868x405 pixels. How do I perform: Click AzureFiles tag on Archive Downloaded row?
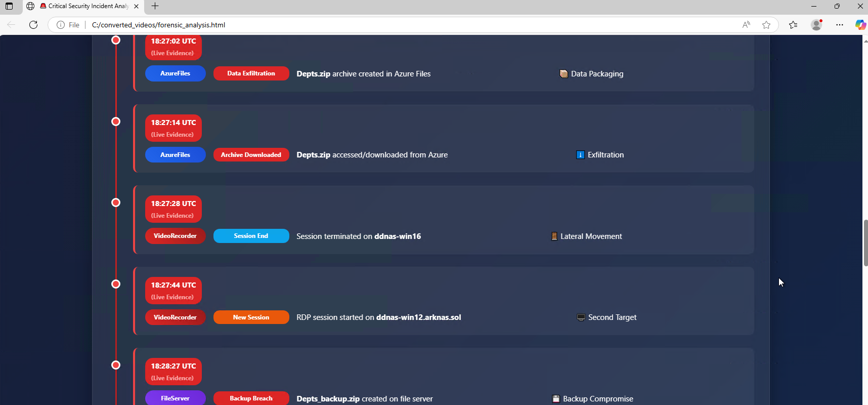(176, 155)
